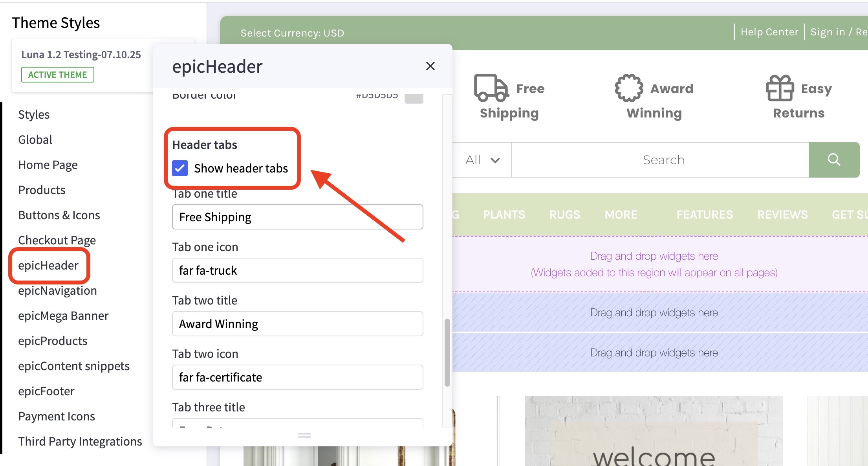Open the Select Currency USD menu
The height and width of the screenshot is (466, 868).
pos(292,33)
